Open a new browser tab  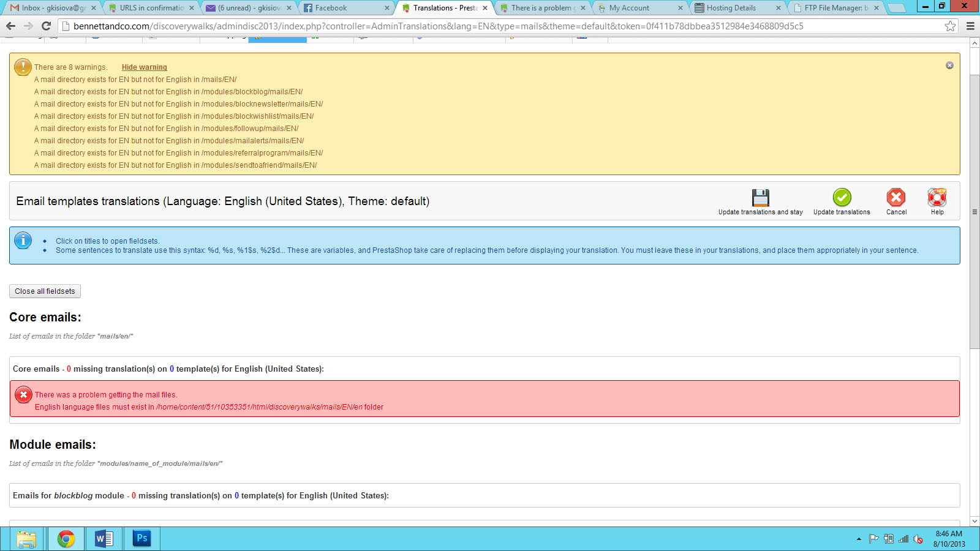896,8
